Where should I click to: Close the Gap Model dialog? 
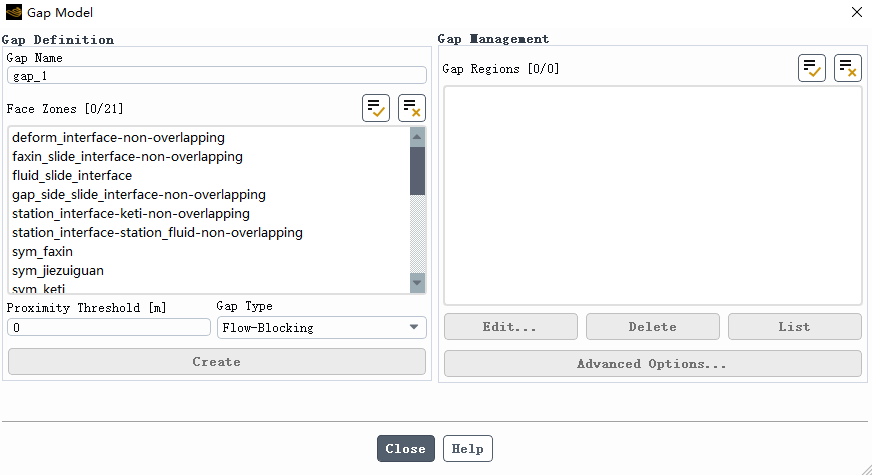tap(406, 448)
